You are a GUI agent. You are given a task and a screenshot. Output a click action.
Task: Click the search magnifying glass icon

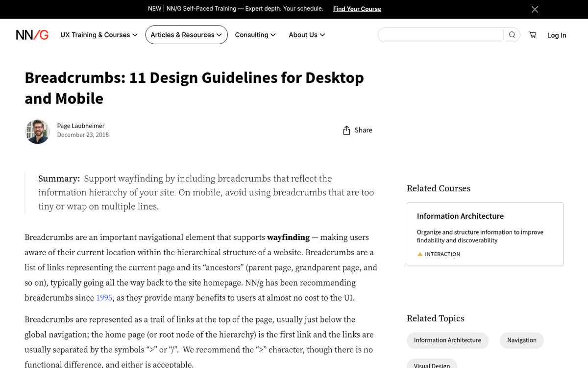pyautogui.click(x=511, y=34)
